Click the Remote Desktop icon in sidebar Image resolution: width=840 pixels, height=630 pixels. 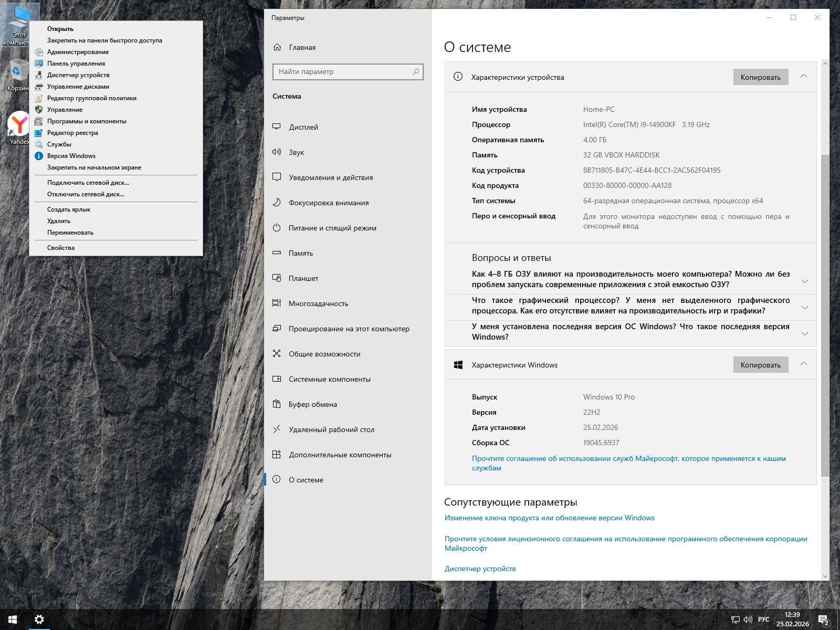click(277, 429)
